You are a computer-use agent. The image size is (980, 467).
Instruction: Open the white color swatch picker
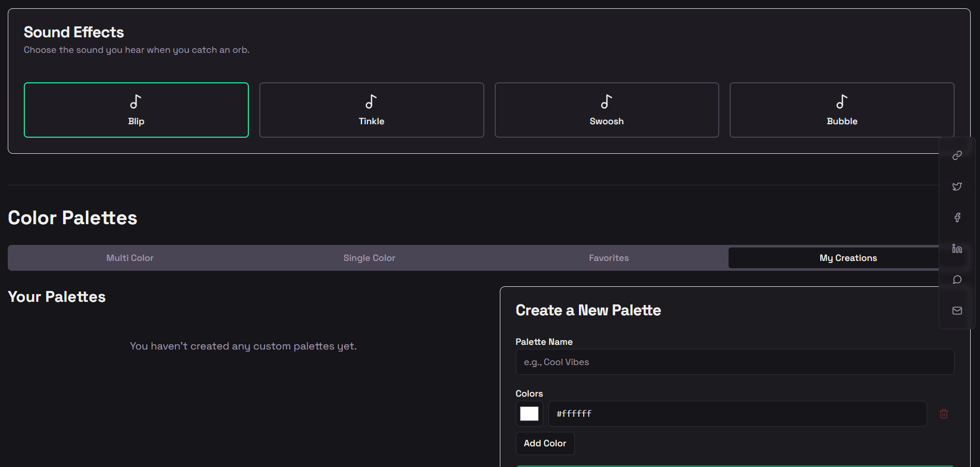(x=529, y=414)
